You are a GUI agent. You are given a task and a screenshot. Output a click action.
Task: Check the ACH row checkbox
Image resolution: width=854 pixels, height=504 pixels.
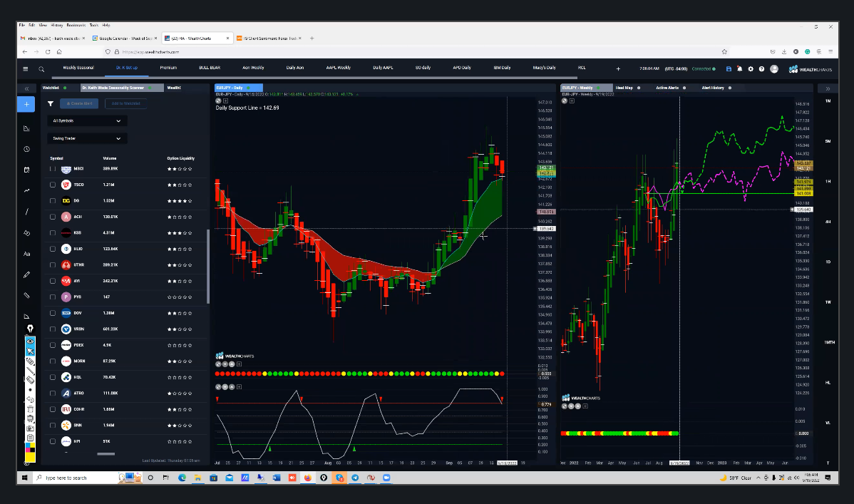(53, 217)
